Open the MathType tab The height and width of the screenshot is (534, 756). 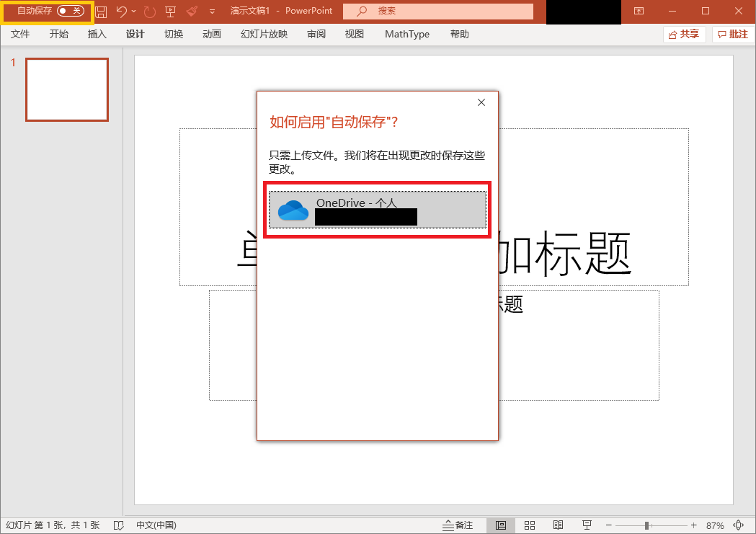407,34
